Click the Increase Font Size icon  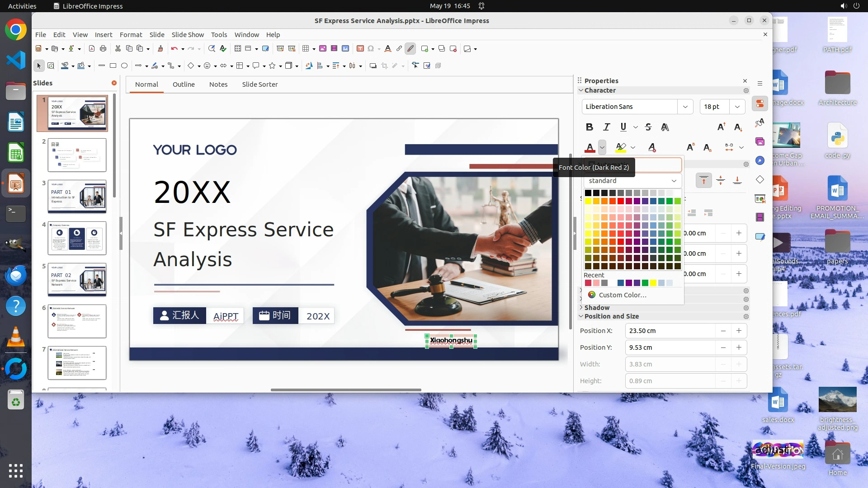click(x=721, y=127)
